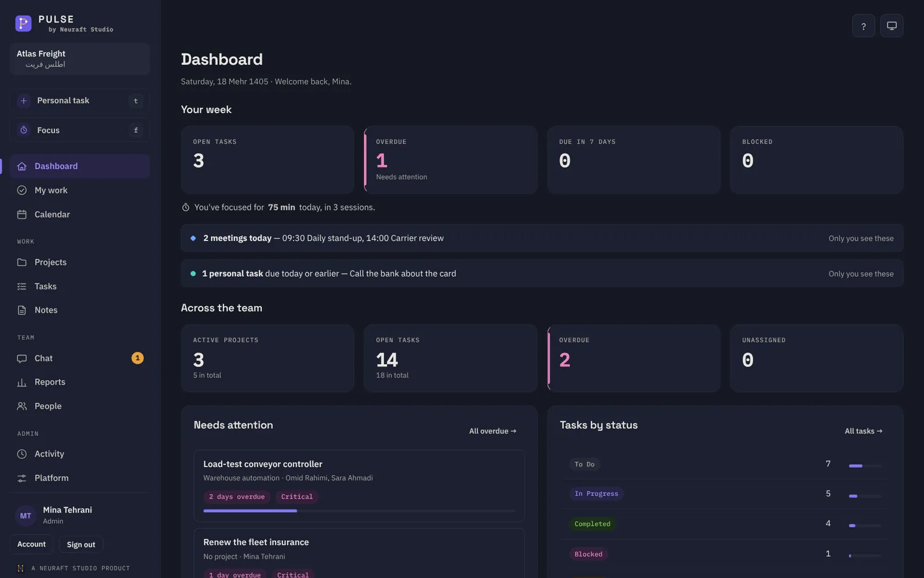Screen dimensions: 924x578
Task: Click the 2 meetings today notice
Action: click(542, 238)
